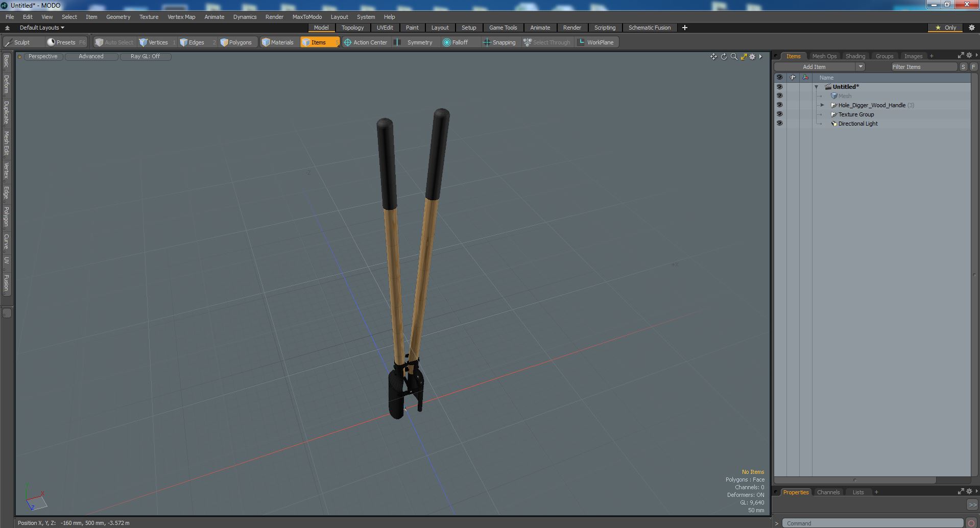Click the viewport move/pan icon
This screenshot has height=528, width=980.
pyautogui.click(x=713, y=57)
